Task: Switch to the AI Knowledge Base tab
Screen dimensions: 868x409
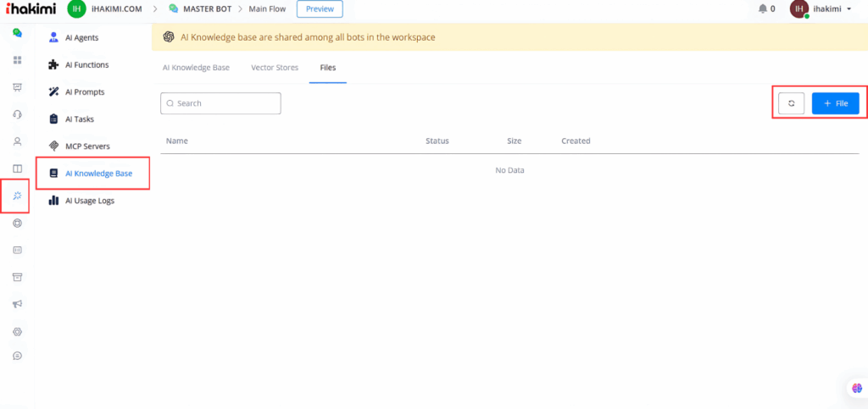Action: [196, 68]
